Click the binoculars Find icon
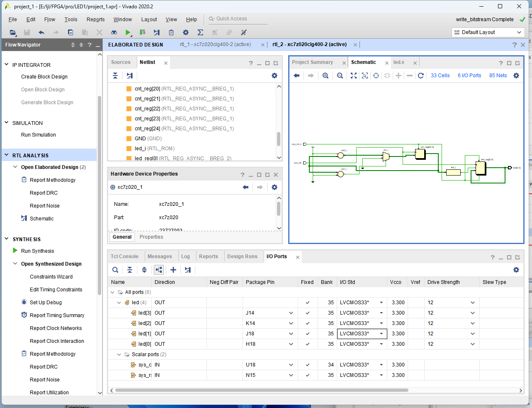Viewport: 532px width, 408px height. pyautogui.click(x=114, y=32)
